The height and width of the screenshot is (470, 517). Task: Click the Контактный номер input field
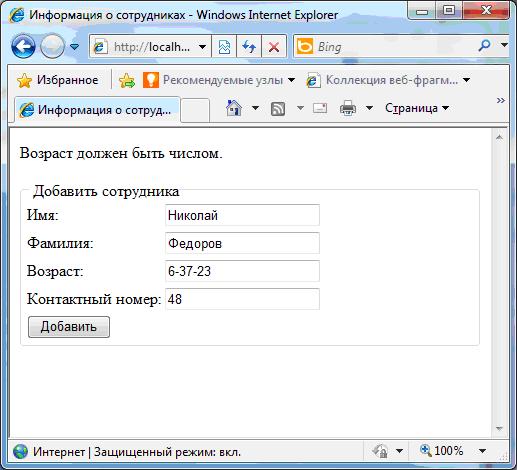point(242,299)
